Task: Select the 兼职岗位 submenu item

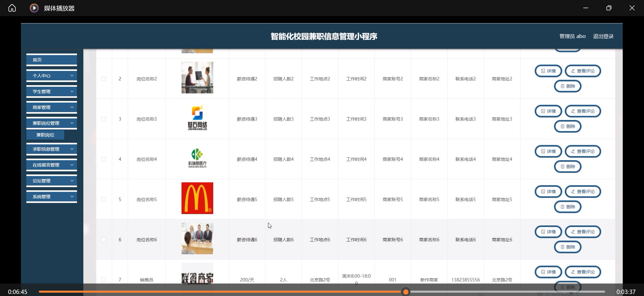Action: pyautogui.click(x=45, y=135)
